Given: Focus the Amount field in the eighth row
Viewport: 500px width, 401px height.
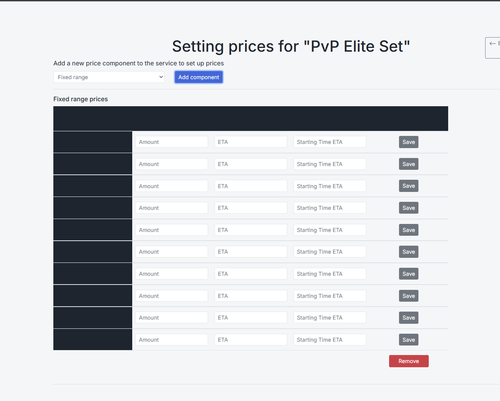Looking at the screenshot, I should [172, 296].
